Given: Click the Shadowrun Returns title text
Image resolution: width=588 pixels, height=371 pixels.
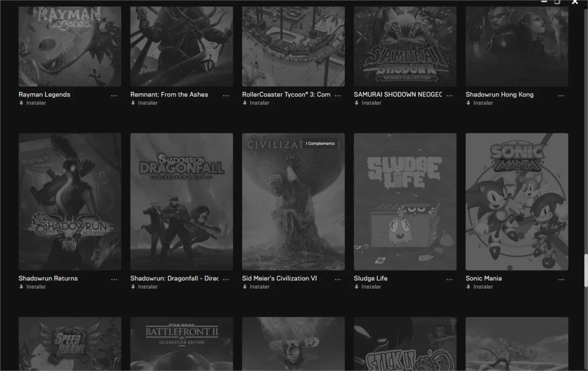Looking at the screenshot, I should [x=48, y=278].
